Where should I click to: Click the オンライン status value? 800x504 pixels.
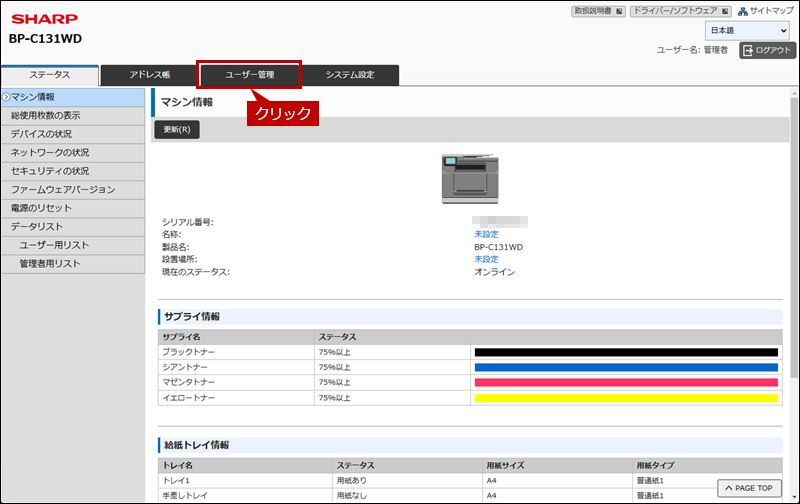click(x=494, y=272)
